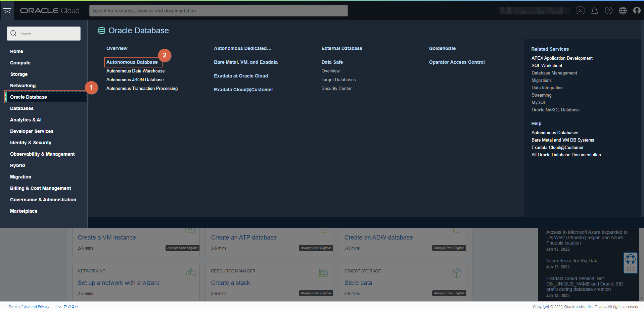Viewport: 644px width, 311px height.
Task: Close the navigation menu with the X icon
Action: click(x=7, y=11)
